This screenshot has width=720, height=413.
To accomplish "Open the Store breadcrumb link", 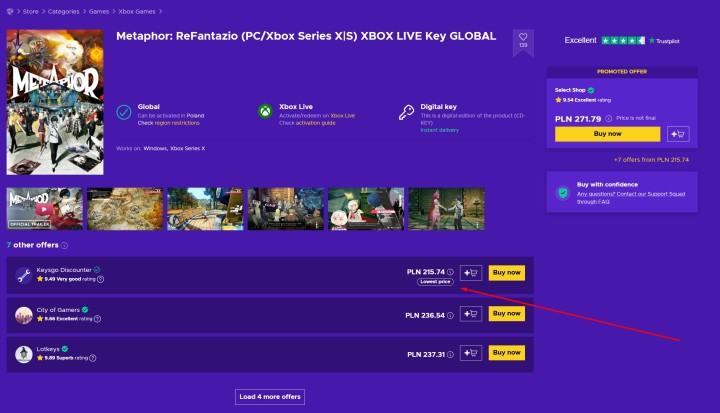I will pyautogui.click(x=31, y=11).
